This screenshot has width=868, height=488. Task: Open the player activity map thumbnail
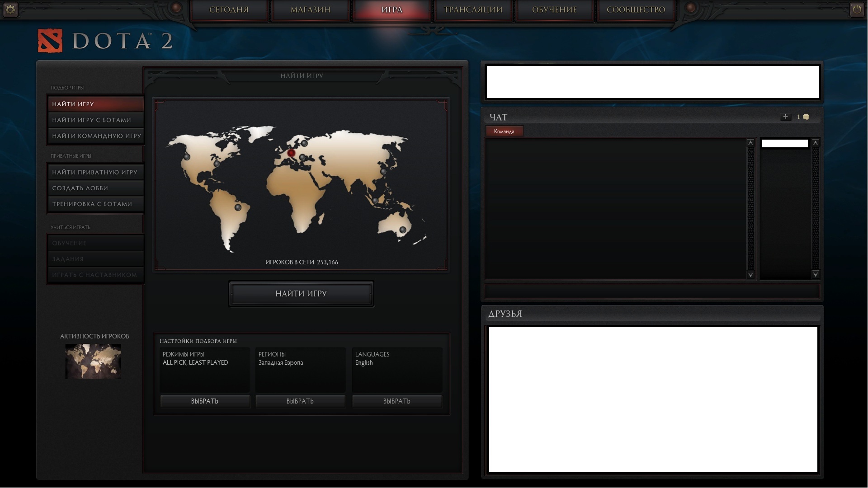[x=93, y=361]
